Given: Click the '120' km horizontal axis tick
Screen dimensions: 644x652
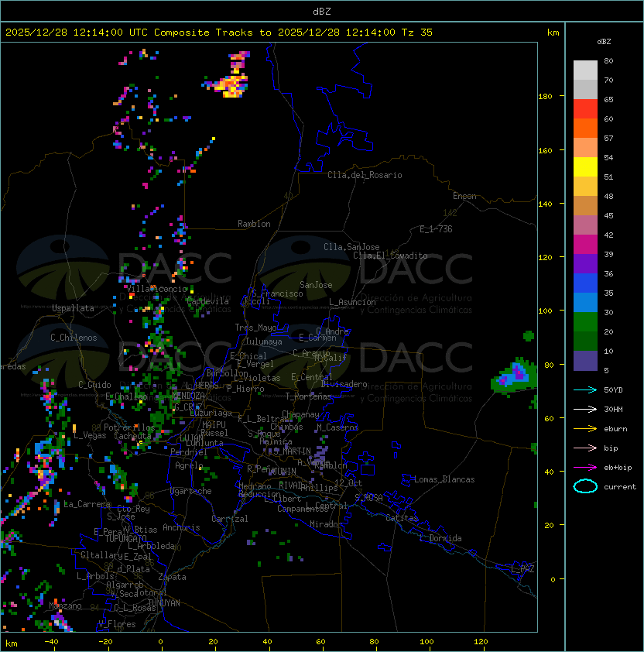Looking at the screenshot, I should pyautogui.click(x=481, y=641).
